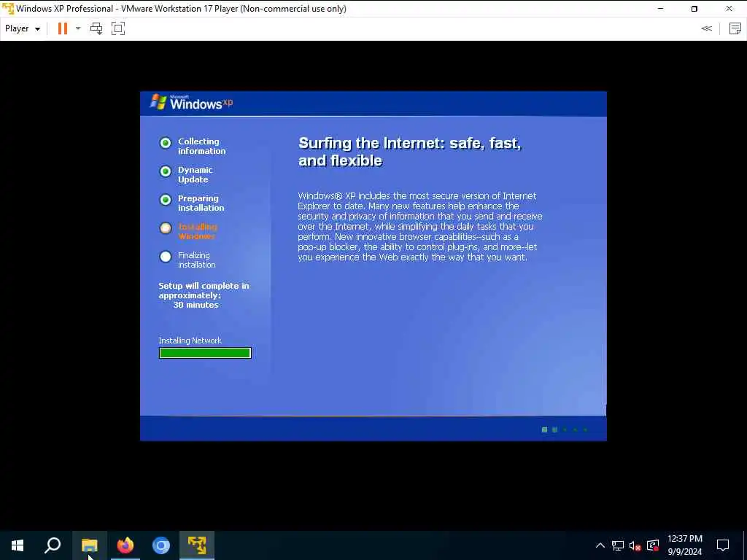747x560 pixels.
Task: Open Windows taskbar search
Action: coord(53,545)
